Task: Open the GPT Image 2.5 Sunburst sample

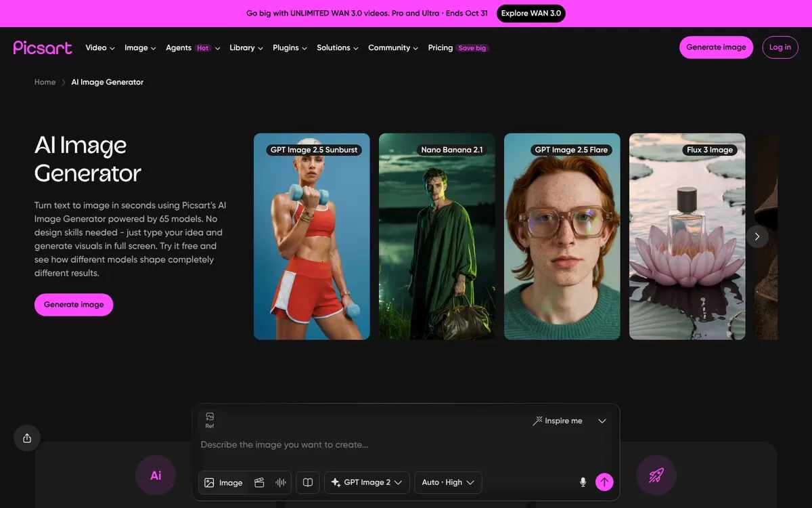Action: point(312,236)
